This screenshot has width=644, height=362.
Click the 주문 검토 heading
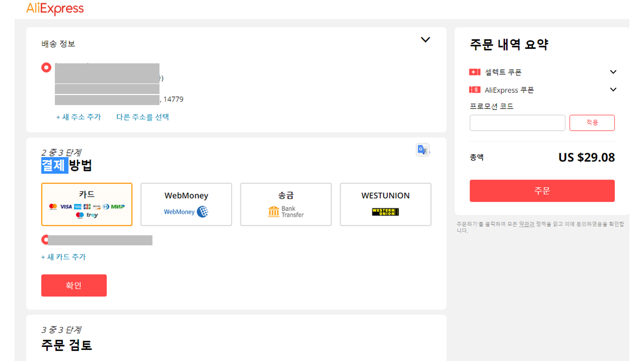[66, 345]
